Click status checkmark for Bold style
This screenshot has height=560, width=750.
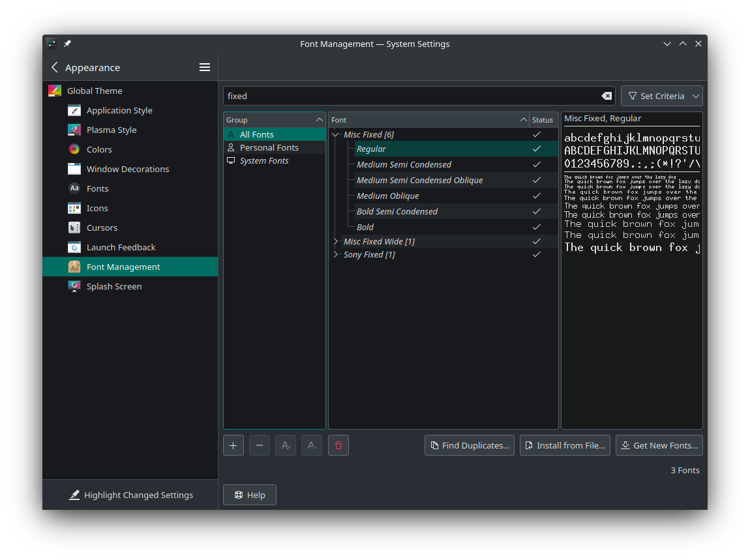pyautogui.click(x=537, y=227)
